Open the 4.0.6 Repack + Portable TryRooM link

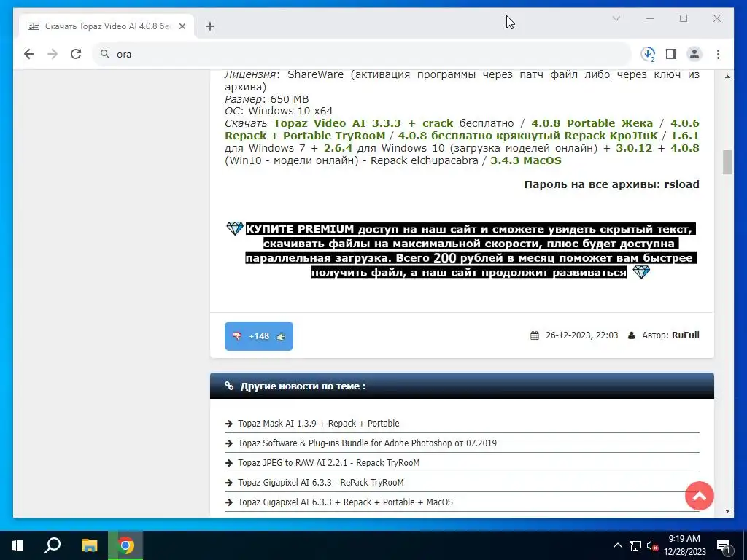pyautogui.click(x=305, y=136)
